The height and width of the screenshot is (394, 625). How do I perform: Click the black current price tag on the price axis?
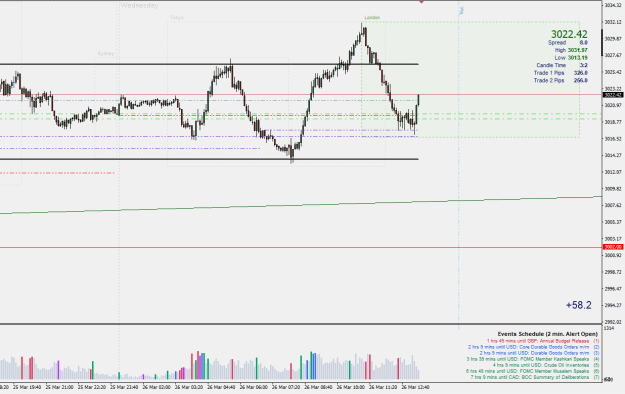[x=613, y=95]
